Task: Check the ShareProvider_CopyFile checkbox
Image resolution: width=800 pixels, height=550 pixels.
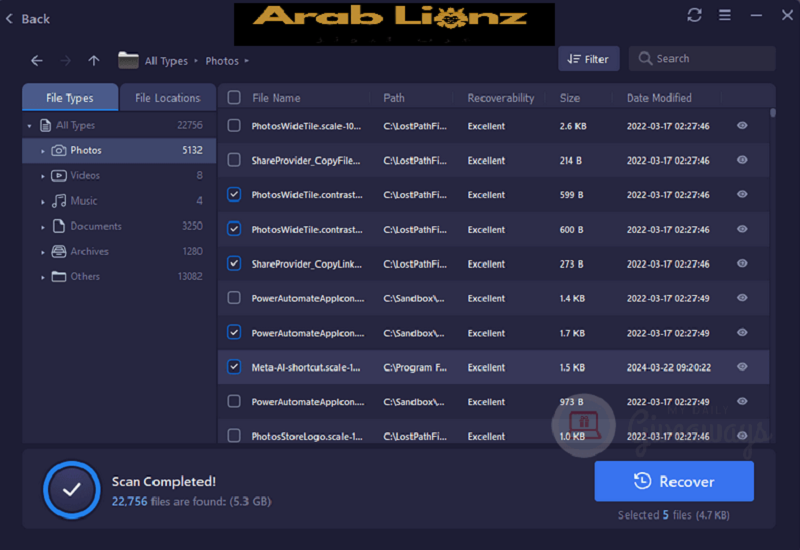Action: [x=234, y=160]
